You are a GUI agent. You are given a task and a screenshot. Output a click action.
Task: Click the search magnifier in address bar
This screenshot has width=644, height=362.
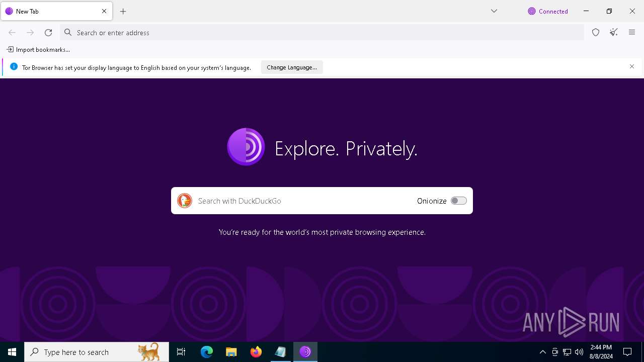[x=68, y=33]
